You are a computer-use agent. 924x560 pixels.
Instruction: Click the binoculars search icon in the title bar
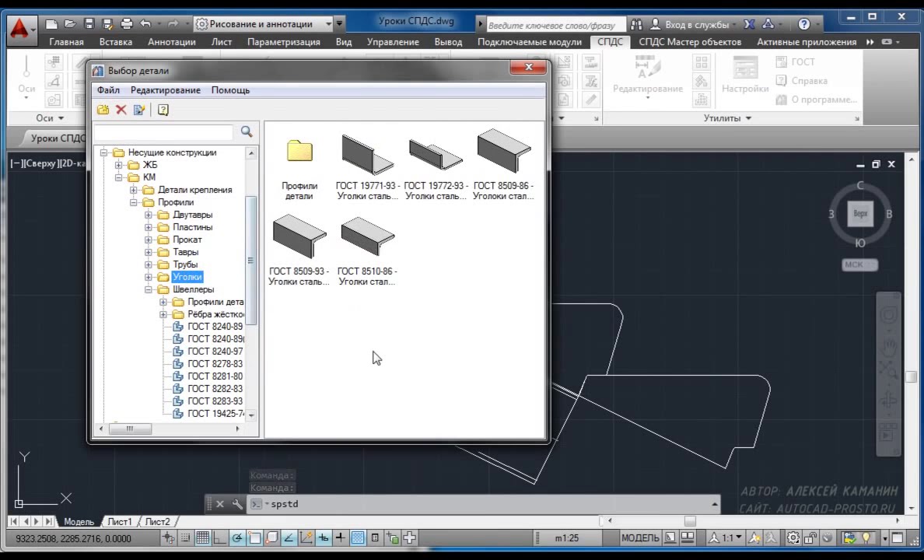[x=636, y=24]
